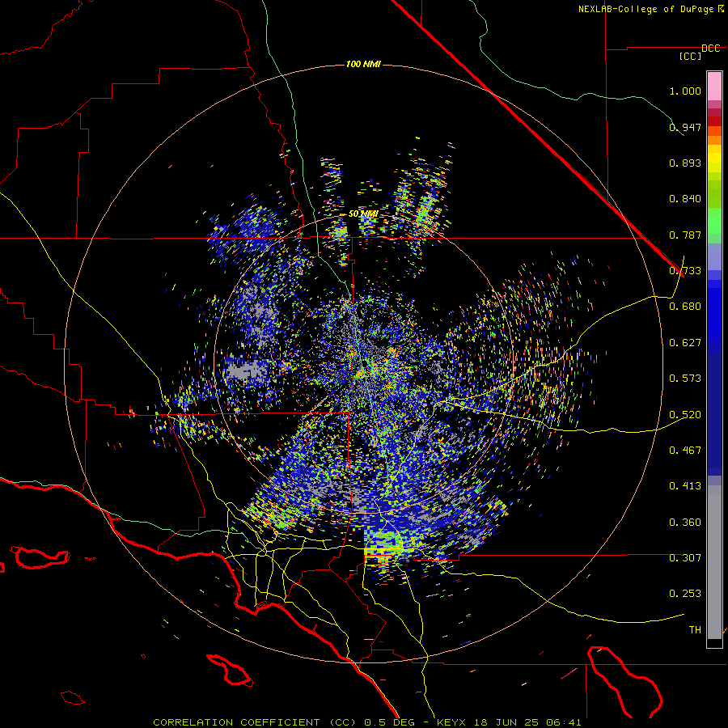Click the 0.5 DEG elevation text
The height and width of the screenshot is (728, 728).
(391, 722)
